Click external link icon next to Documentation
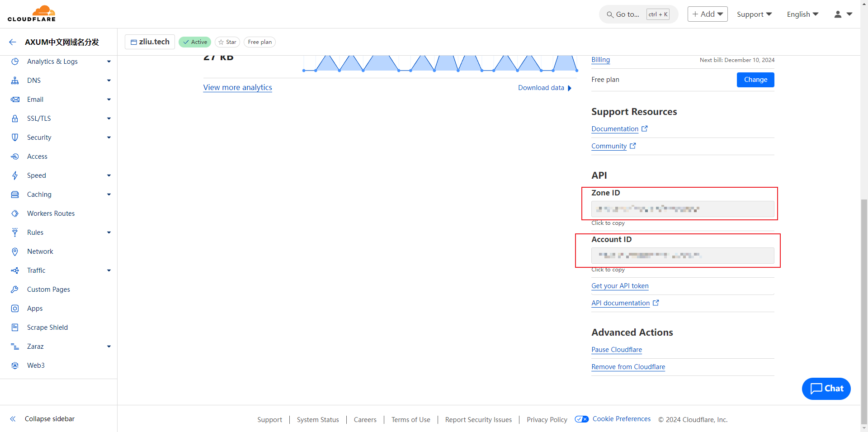 pos(645,129)
